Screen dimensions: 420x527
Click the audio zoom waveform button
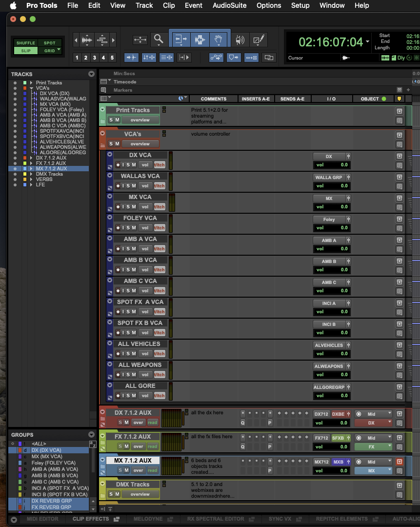87,40
